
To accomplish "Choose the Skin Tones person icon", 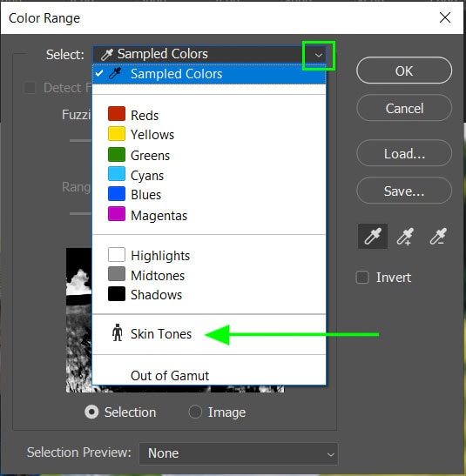I will point(117,332).
